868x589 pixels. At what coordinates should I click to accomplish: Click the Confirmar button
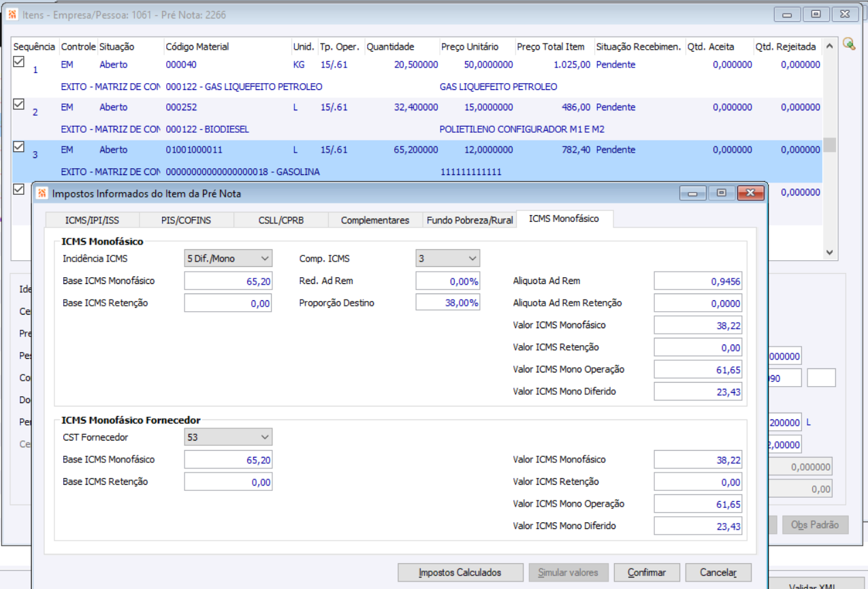646,573
